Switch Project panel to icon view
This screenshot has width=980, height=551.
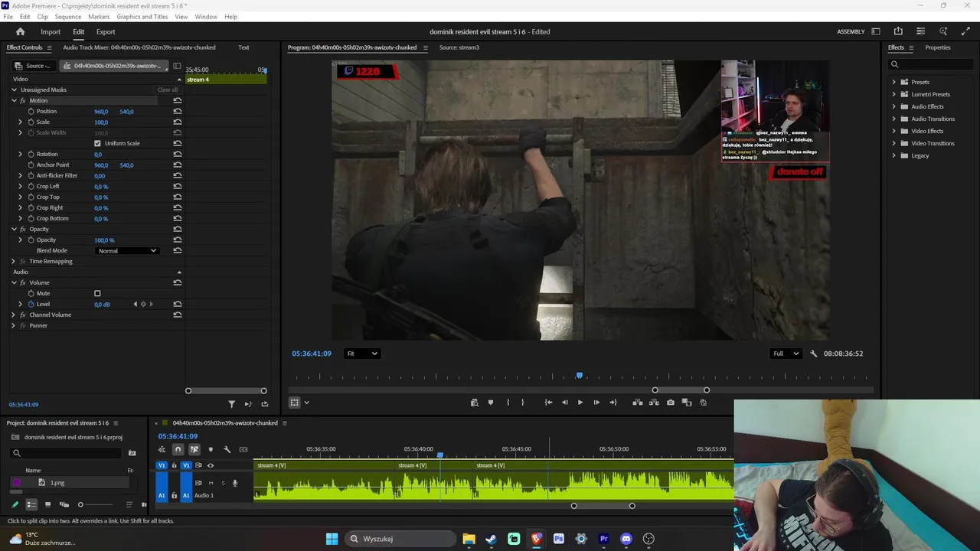(47, 504)
